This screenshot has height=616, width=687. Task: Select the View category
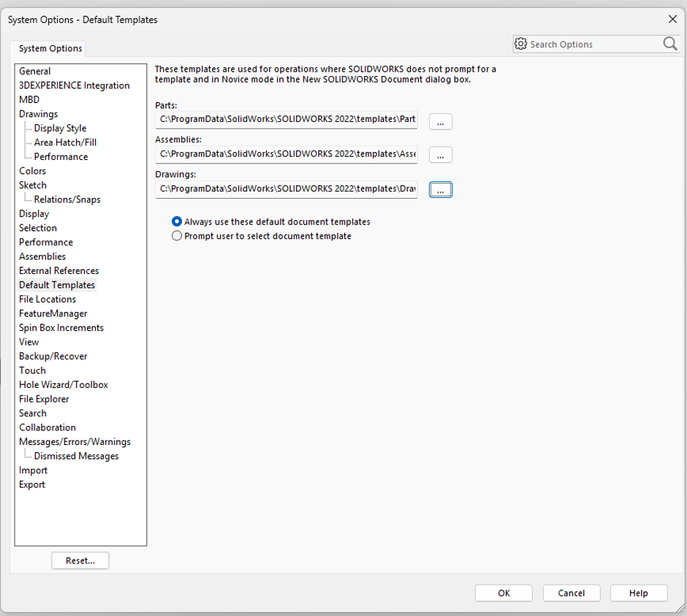click(x=29, y=342)
